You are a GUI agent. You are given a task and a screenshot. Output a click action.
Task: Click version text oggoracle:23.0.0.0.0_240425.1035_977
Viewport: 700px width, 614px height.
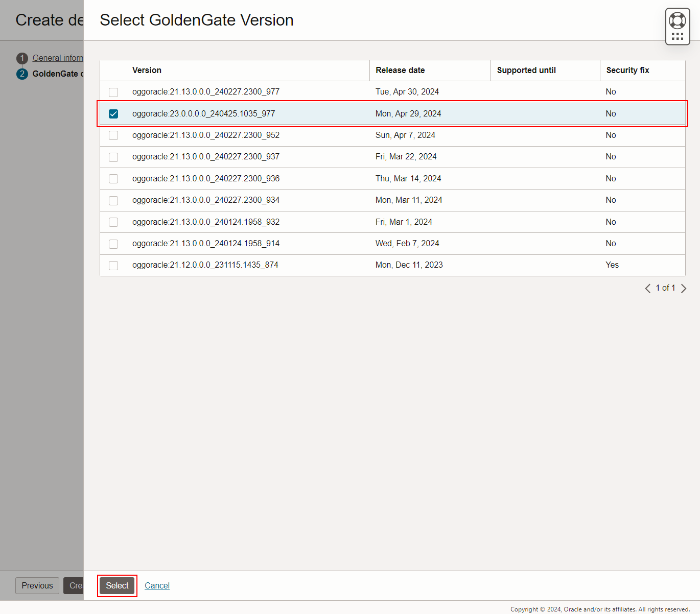pyautogui.click(x=203, y=113)
